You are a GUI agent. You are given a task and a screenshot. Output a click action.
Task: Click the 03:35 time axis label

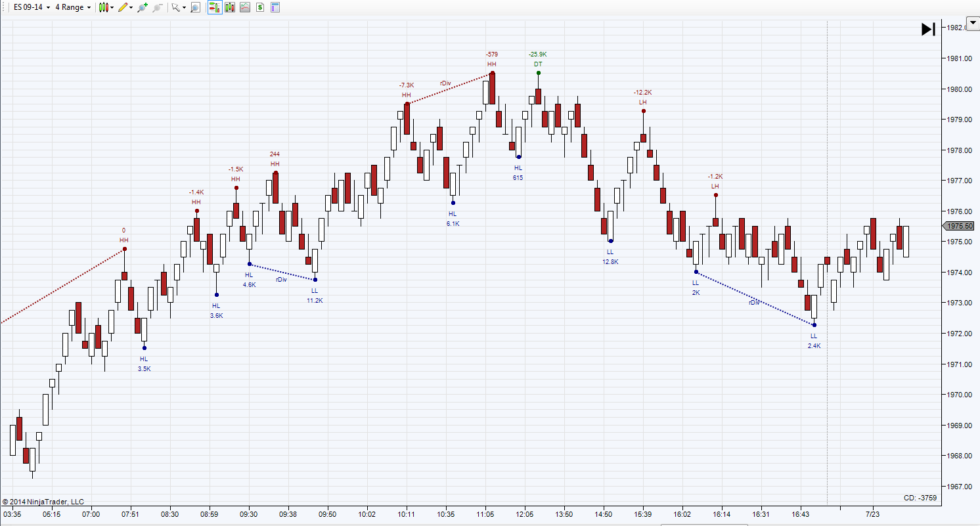[x=12, y=514]
